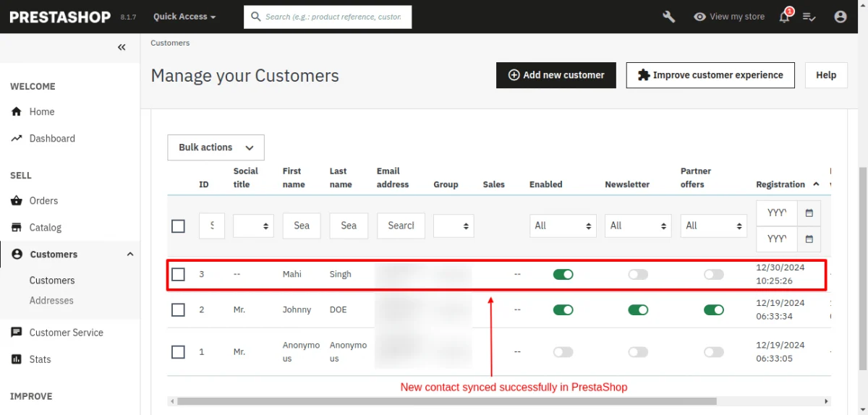
Task: Open the Group filter dropdown
Action: [x=454, y=226]
